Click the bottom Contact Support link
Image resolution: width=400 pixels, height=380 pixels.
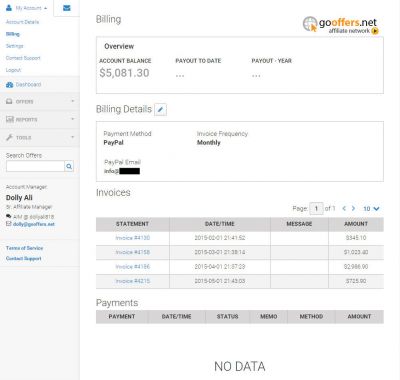24,259
